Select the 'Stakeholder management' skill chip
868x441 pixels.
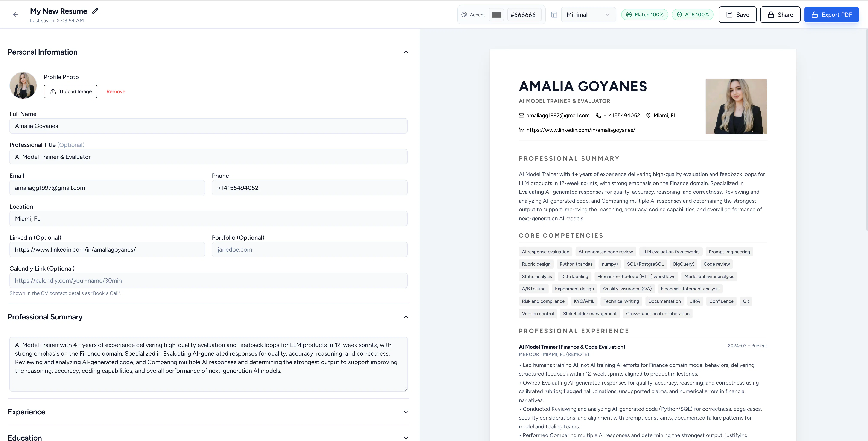coord(590,314)
